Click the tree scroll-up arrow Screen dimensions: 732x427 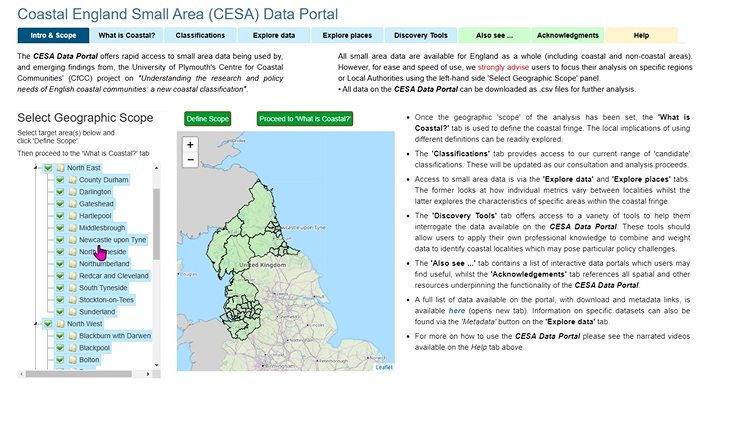pos(156,168)
